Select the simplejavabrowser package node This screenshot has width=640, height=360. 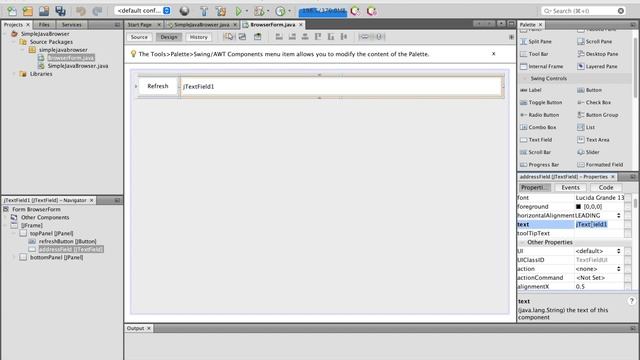point(63,50)
